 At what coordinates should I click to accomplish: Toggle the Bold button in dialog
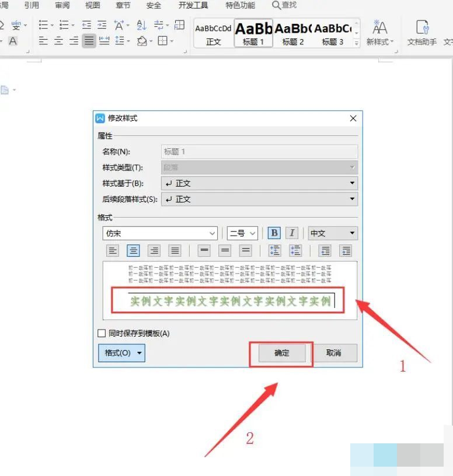coord(274,233)
